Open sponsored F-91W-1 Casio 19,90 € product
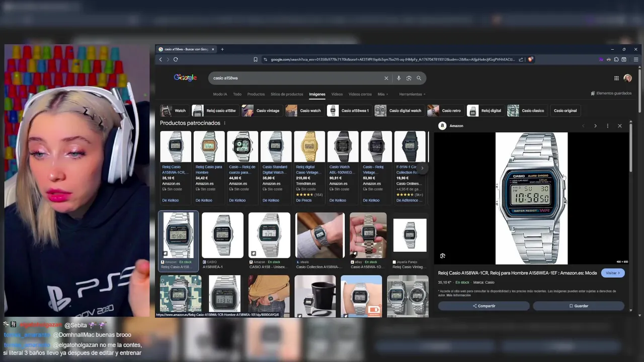This screenshot has height=362, width=644. [410, 167]
